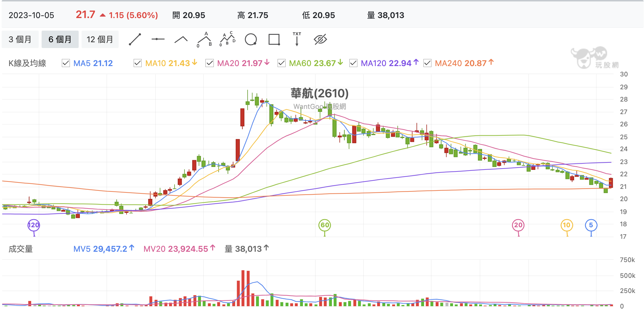Click the K線及均線 section heading
644x312 pixels.
[x=27, y=63]
